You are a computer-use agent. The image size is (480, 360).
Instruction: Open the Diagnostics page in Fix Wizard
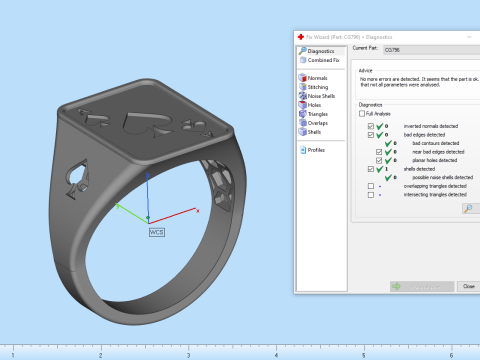point(321,51)
